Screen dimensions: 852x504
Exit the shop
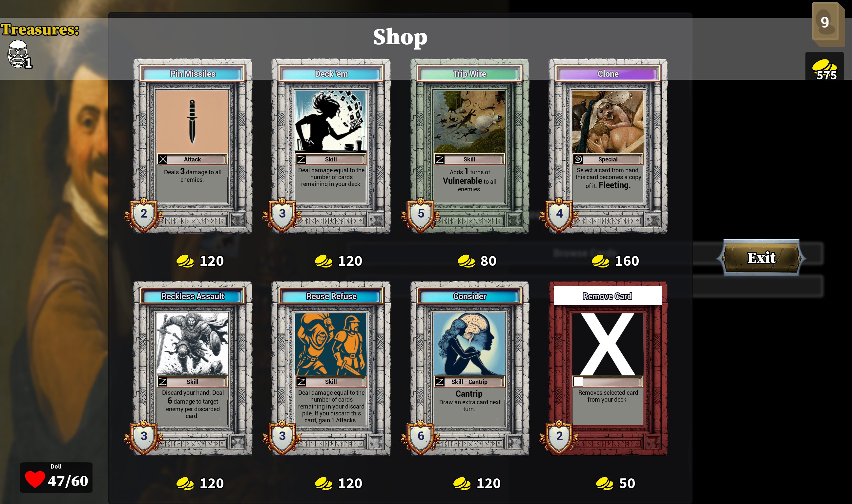coord(761,258)
